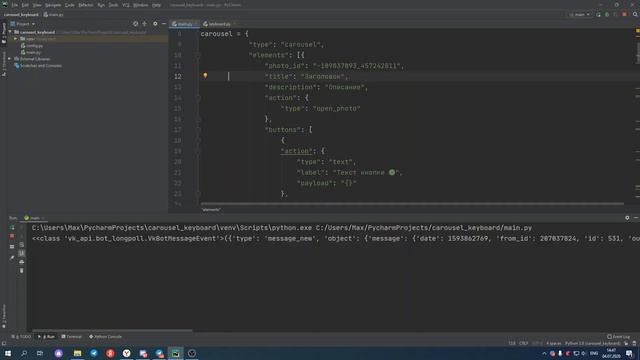Click the Favorites vertical side tab

coord(4,316)
